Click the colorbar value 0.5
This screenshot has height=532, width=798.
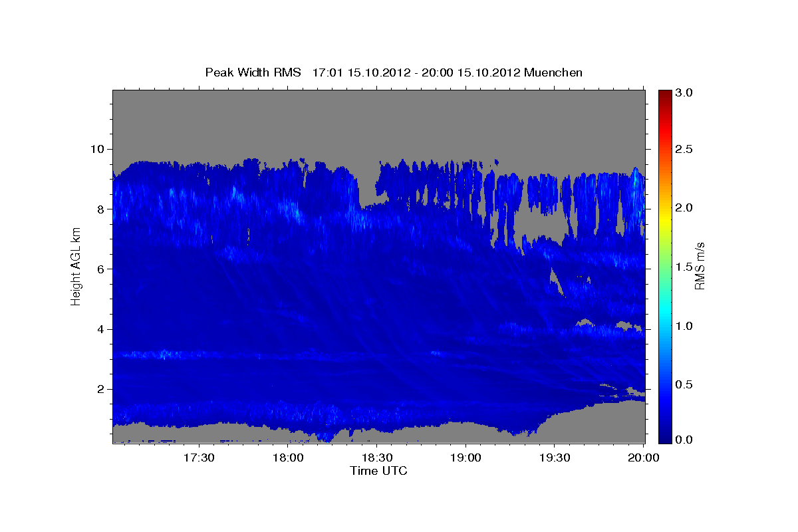(685, 384)
